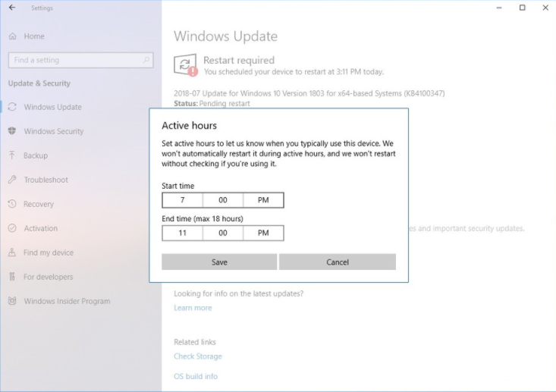Click the Backup upload arrow icon
The width and height of the screenshot is (556, 392).
tap(12, 155)
